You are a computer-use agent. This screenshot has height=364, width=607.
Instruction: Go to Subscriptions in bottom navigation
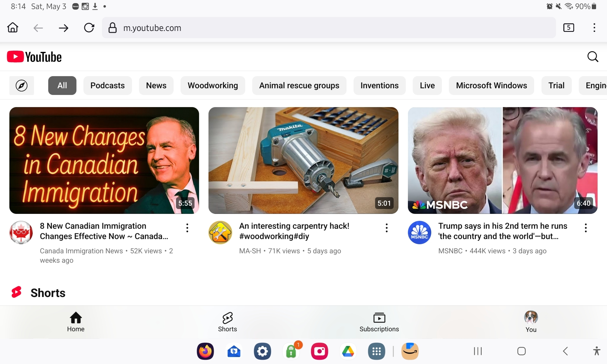click(x=379, y=322)
